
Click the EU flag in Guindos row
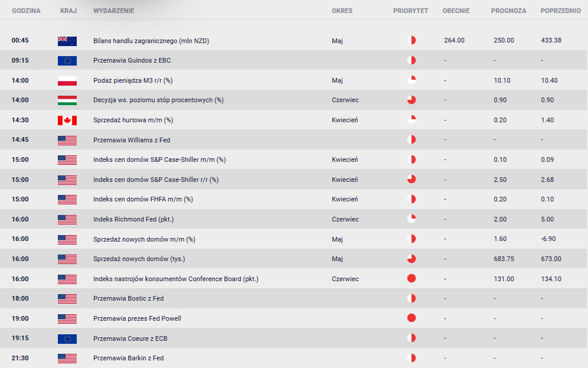pyautogui.click(x=67, y=61)
